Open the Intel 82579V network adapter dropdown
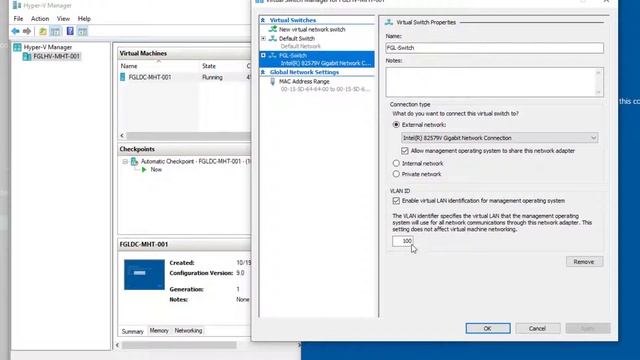The height and width of the screenshot is (360, 640). [x=500, y=138]
